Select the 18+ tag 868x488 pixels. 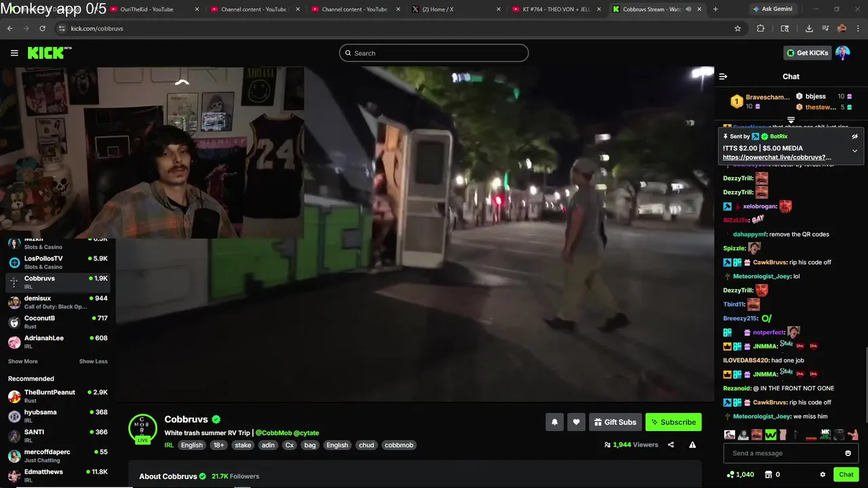pyautogui.click(x=218, y=445)
